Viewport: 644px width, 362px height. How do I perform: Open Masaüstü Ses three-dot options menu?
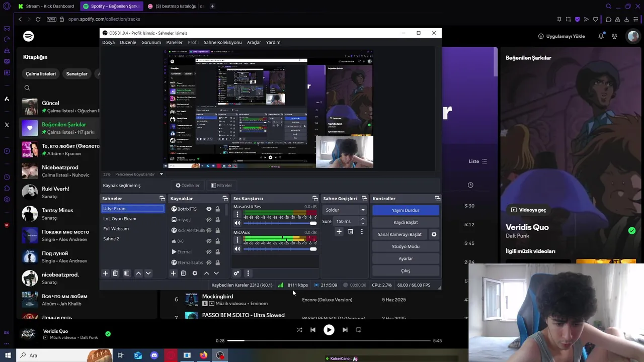click(237, 215)
